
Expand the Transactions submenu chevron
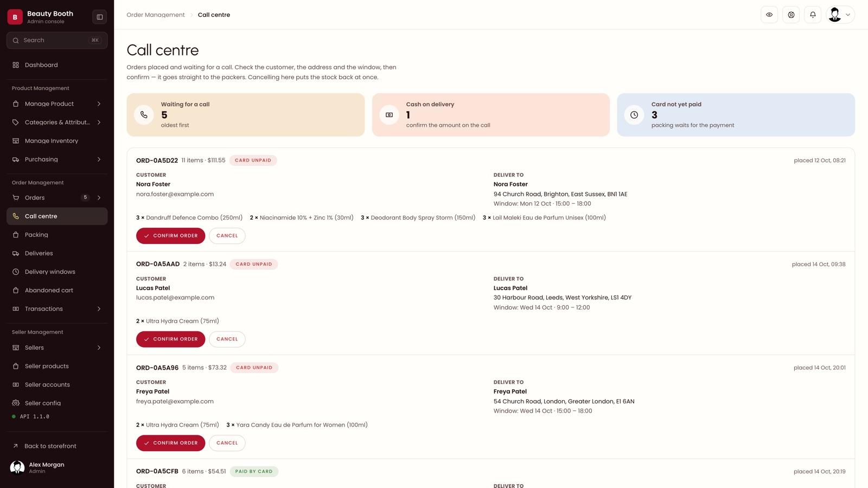click(99, 309)
